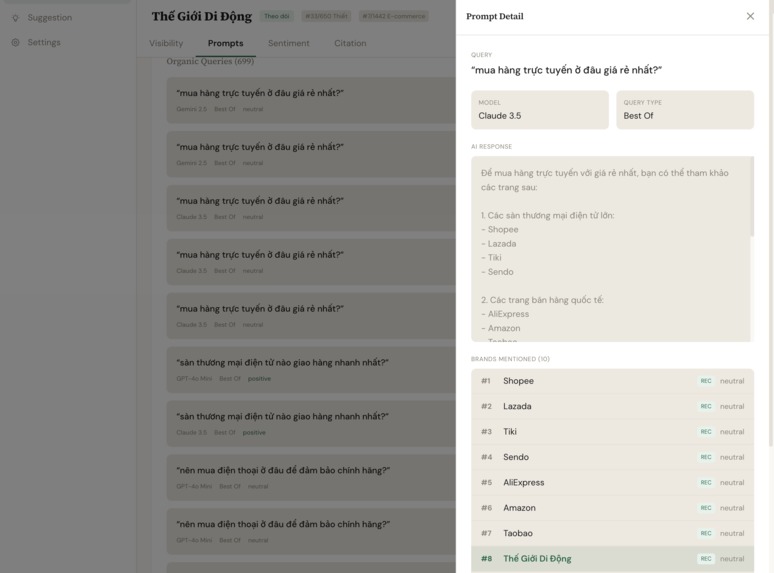Screen dimensions: 774x573
Task: Click the Theo dõi follow badge
Action: click(276, 16)
